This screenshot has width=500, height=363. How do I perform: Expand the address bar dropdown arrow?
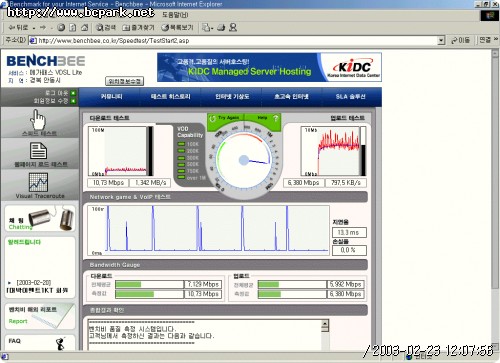coord(441,41)
